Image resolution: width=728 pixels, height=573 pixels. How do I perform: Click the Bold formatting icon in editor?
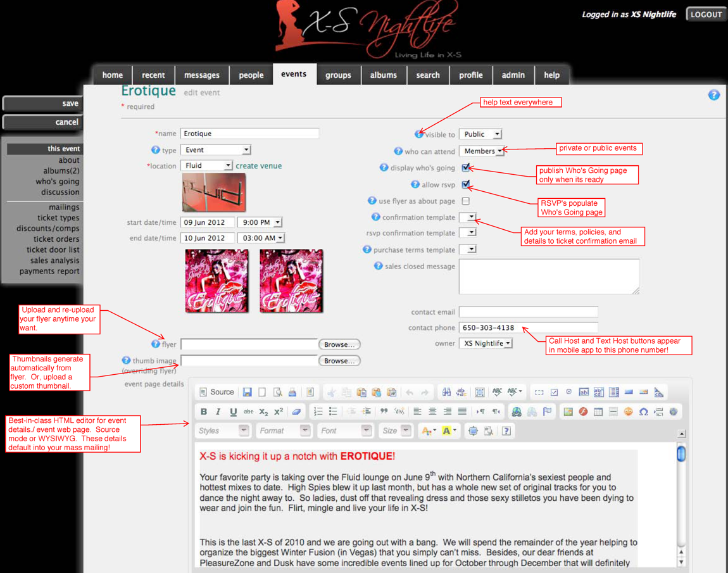point(204,412)
